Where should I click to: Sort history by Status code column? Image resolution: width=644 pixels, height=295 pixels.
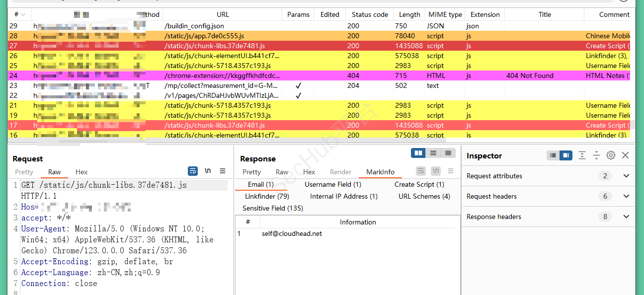click(x=370, y=14)
